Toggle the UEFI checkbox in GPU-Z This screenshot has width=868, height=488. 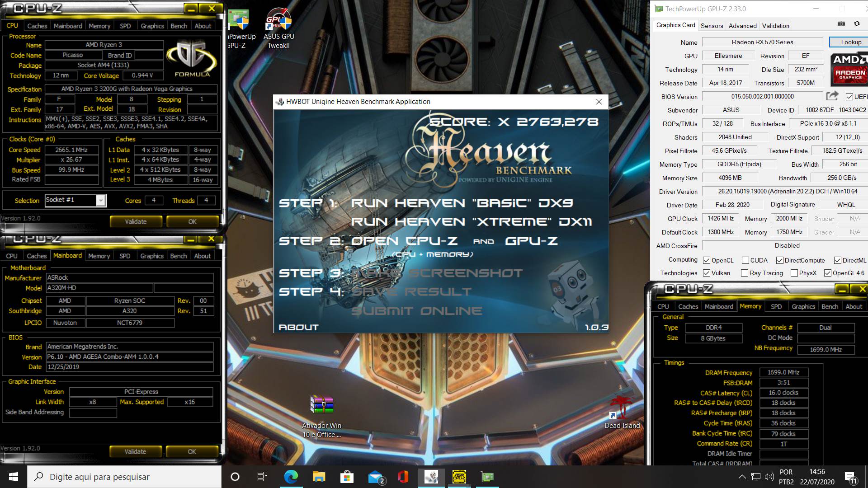coord(849,97)
